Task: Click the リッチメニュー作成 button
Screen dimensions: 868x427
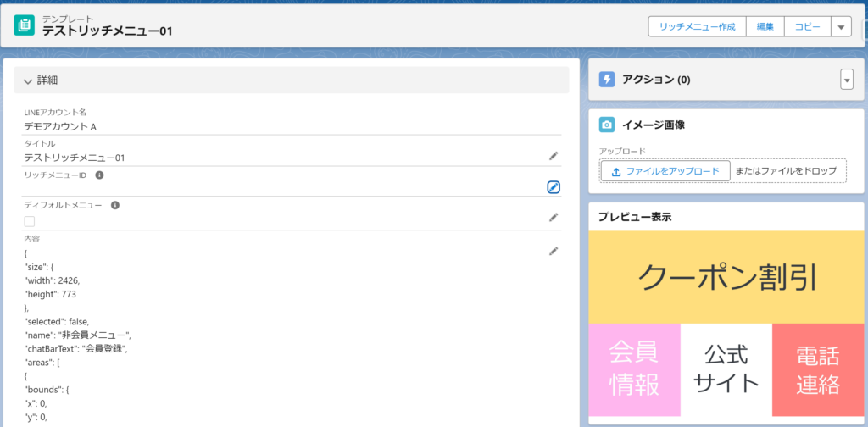Action: (x=697, y=27)
